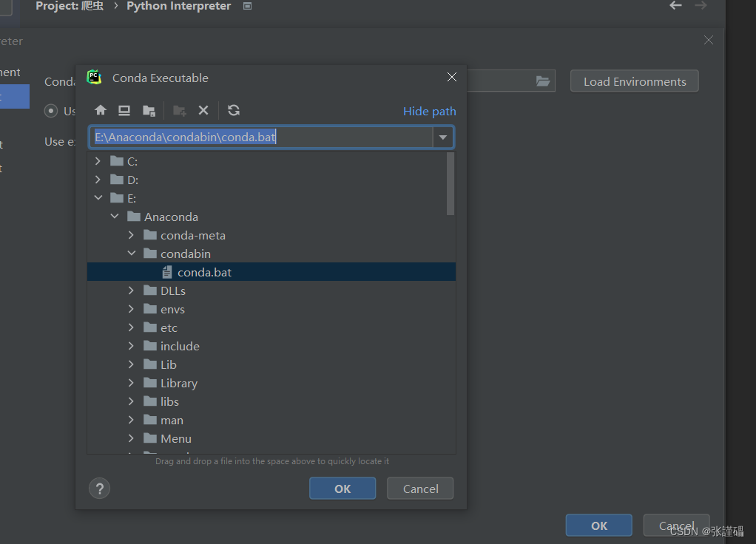Click the Desktop directory icon

124,110
